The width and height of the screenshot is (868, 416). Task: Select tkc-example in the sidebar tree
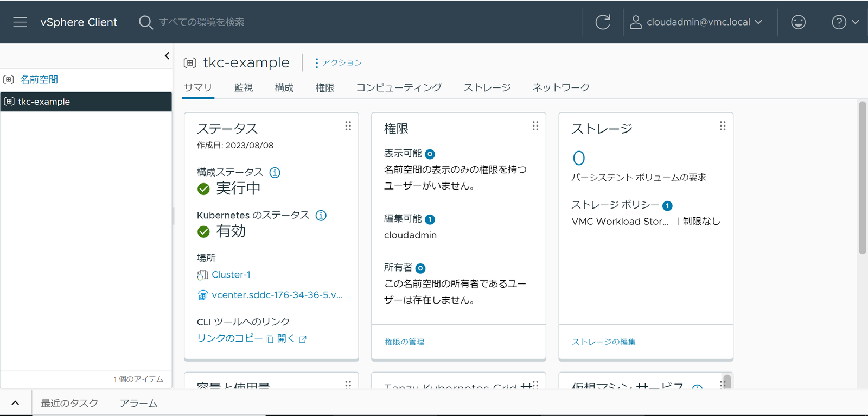(86, 102)
